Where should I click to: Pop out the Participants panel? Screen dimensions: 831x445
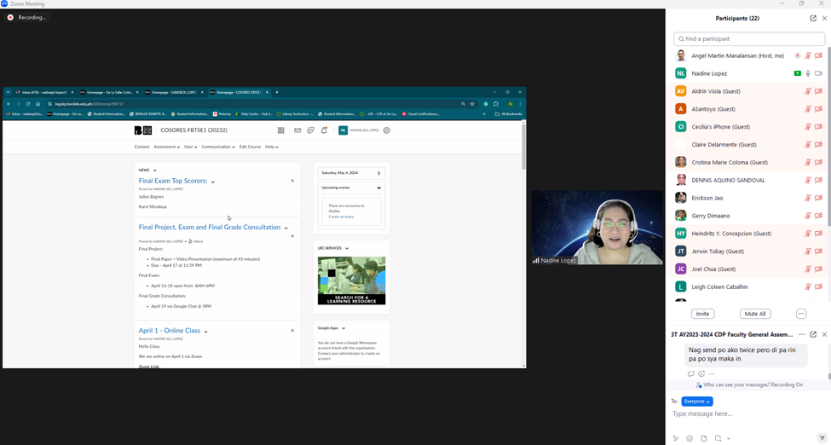click(x=813, y=18)
